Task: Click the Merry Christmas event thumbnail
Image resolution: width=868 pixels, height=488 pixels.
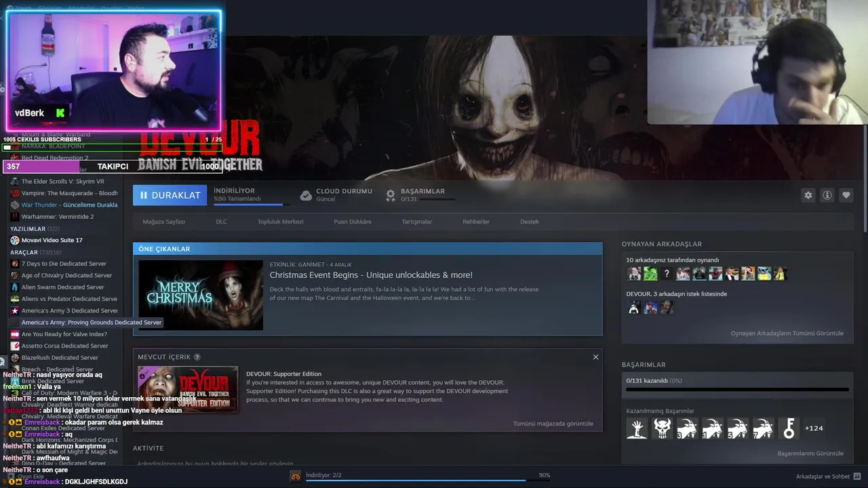Action: 201,295
